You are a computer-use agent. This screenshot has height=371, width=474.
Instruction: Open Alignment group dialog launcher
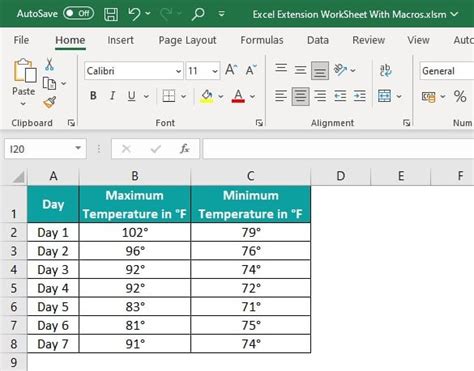406,123
